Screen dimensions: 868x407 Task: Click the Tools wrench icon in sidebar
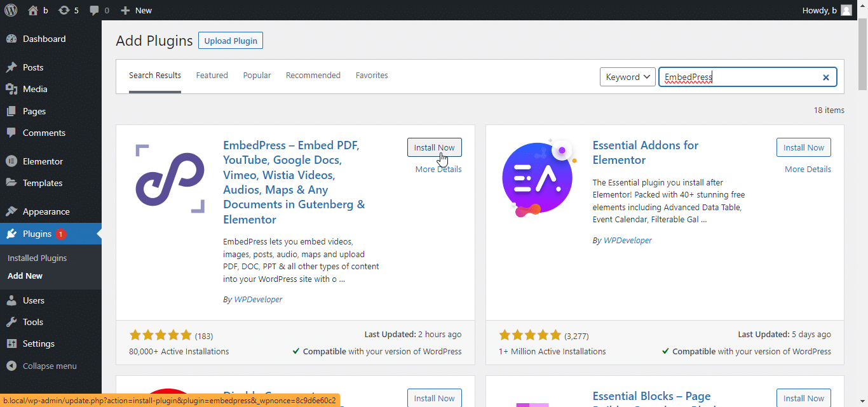coord(11,322)
